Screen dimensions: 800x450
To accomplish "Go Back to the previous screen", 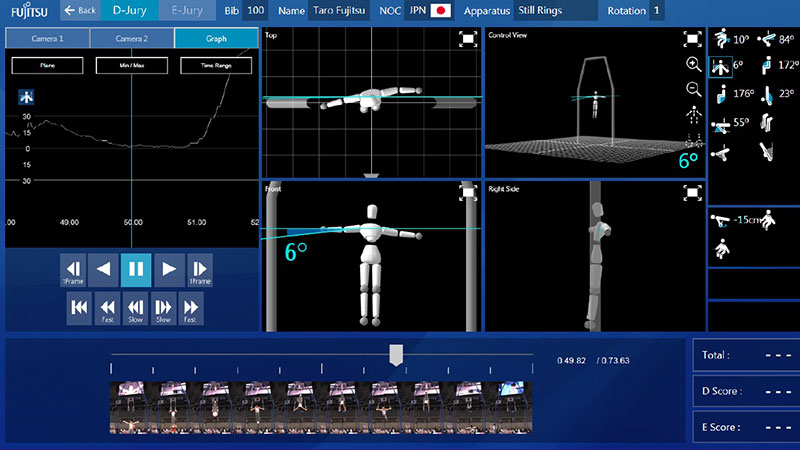I will click(x=80, y=11).
